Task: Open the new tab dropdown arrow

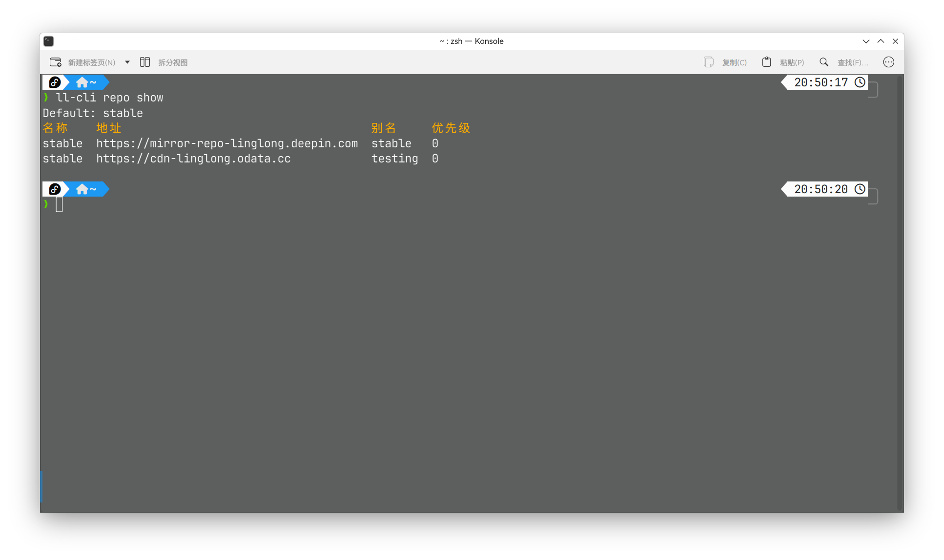Action: [x=127, y=62]
